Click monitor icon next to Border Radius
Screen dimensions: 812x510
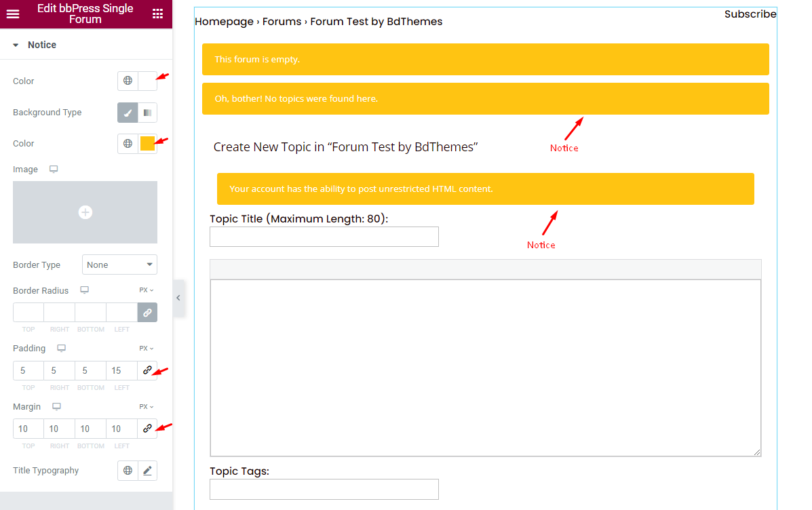point(84,290)
